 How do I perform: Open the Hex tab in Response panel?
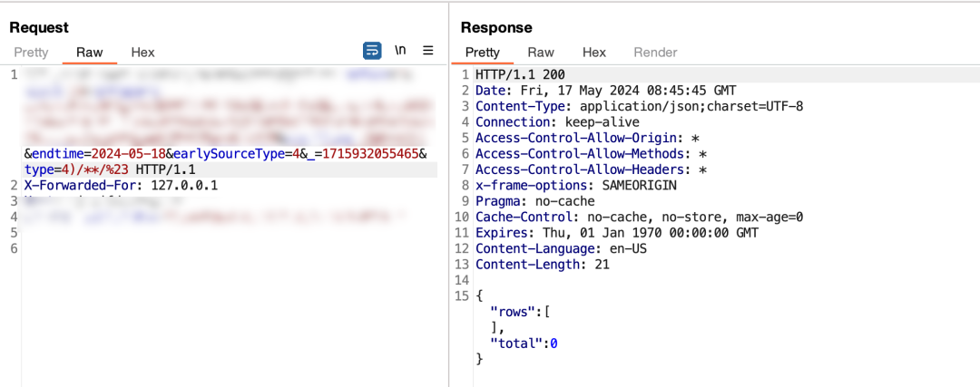click(593, 53)
